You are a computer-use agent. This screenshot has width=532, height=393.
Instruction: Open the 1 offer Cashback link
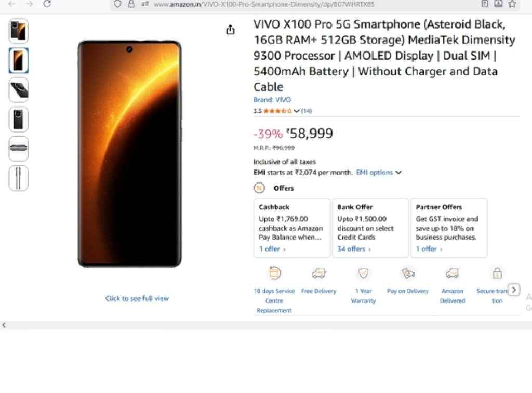[x=272, y=249]
